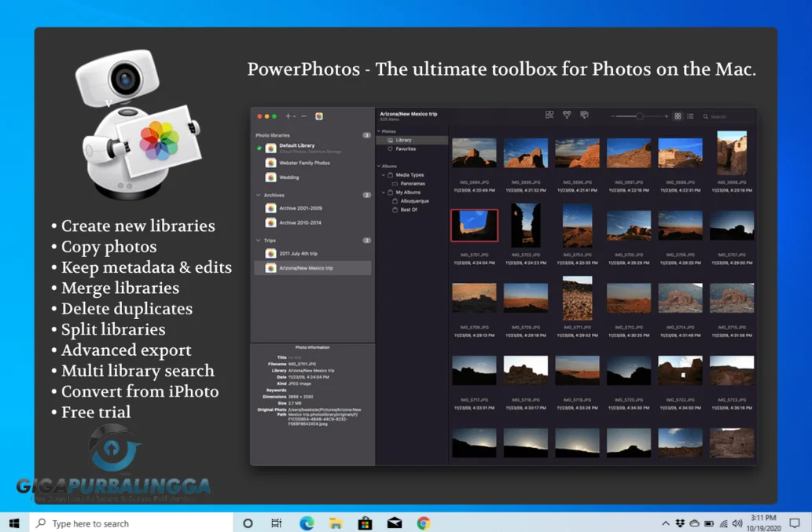This screenshot has height=532, width=812.
Task: Click the add library plus button
Action: tap(288, 116)
